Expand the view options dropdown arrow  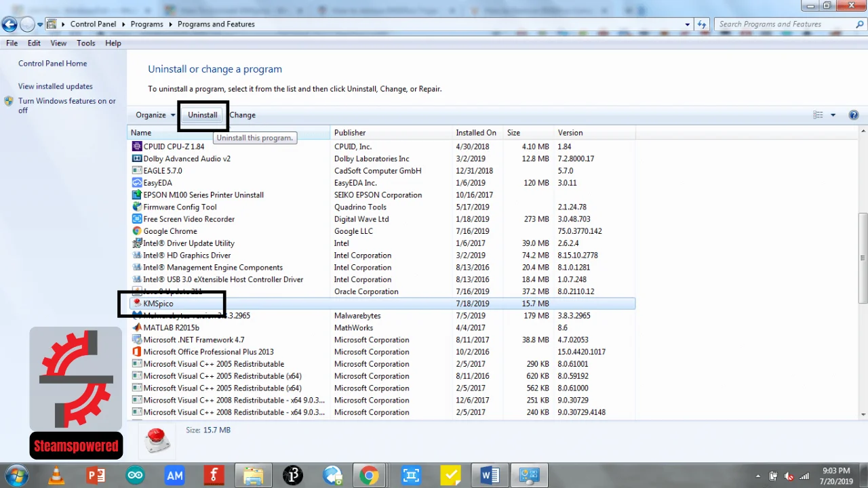833,115
